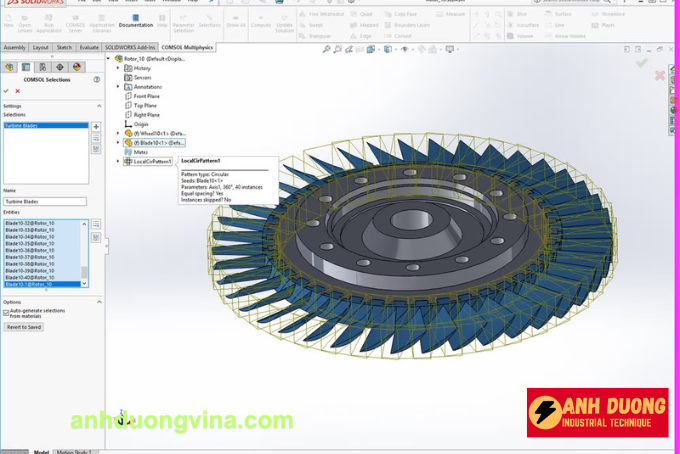The width and height of the screenshot is (680, 454).
Task: Expand the Annotations tree node
Action: [118, 87]
